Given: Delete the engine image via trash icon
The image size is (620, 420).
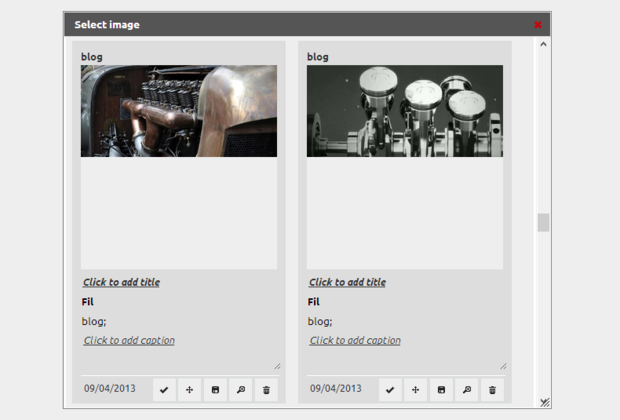Looking at the screenshot, I should 266,390.
